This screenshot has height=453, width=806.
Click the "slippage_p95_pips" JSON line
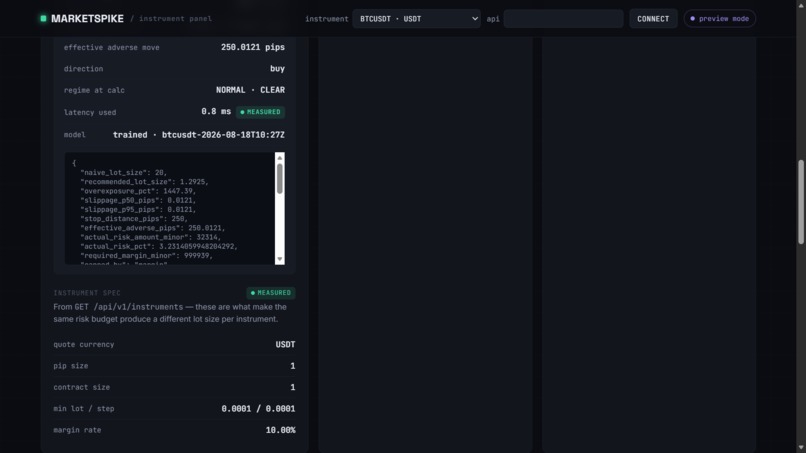pyautogui.click(x=138, y=210)
